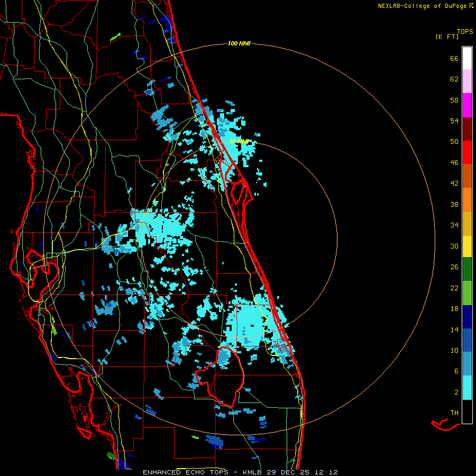The width and height of the screenshot is (476, 476).
Task: Click the "26" legend value
Action: point(454,267)
